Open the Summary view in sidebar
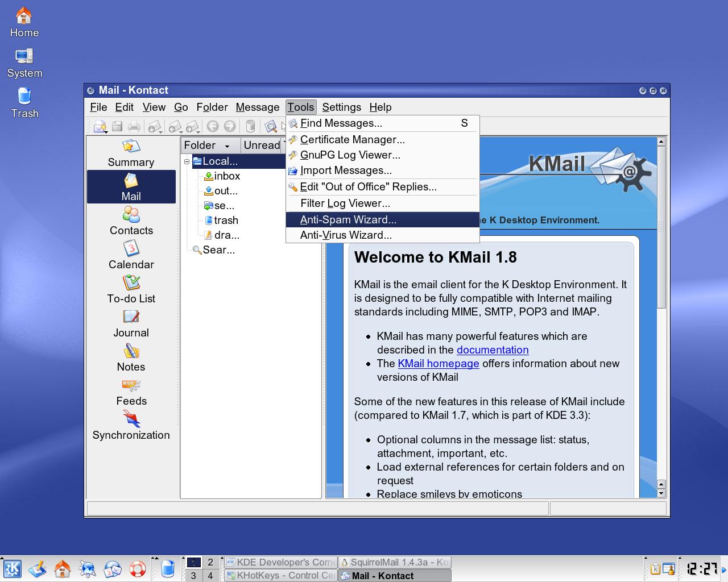728x582 pixels. (131, 153)
